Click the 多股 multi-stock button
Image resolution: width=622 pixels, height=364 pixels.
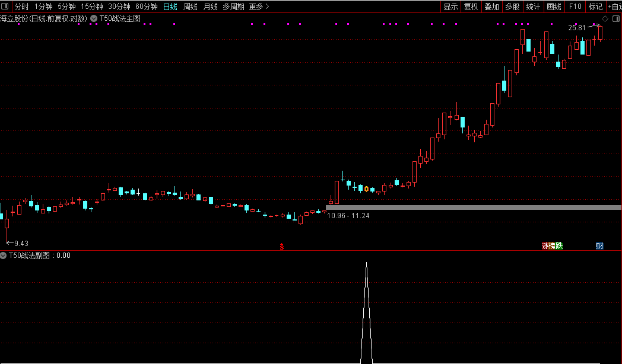pos(513,7)
